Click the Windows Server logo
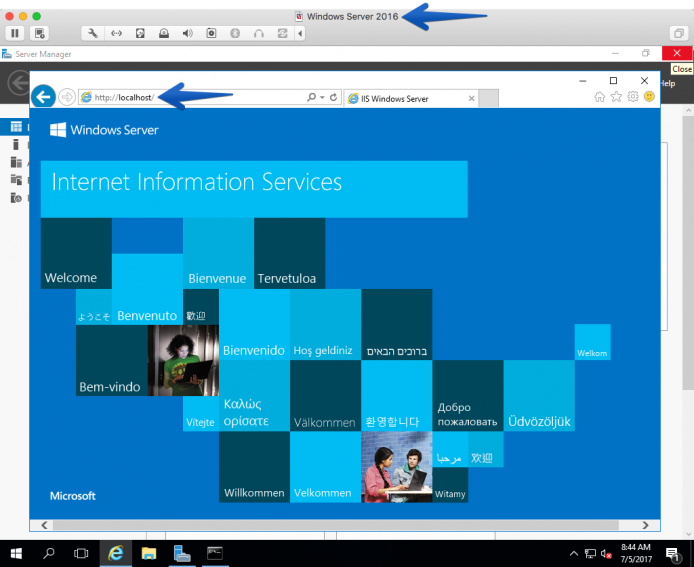The height and width of the screenshot is (567, 694). coord(104,130)
